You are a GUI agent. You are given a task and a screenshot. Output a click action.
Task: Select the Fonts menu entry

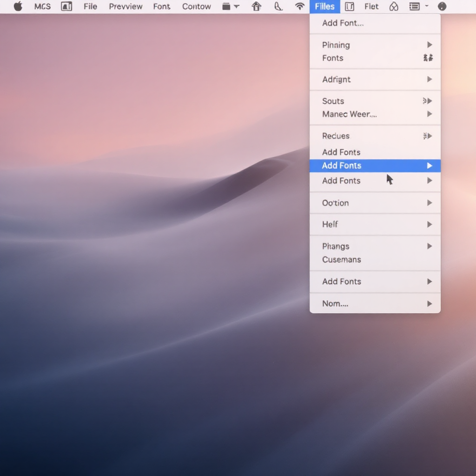point(375,58)
